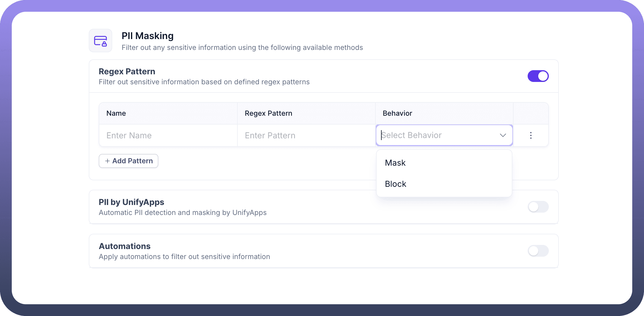The width and height of the screenshot is (644, 316).
Task: Disable the Regex Pattern toggle
Action: (x=538, y=76)
